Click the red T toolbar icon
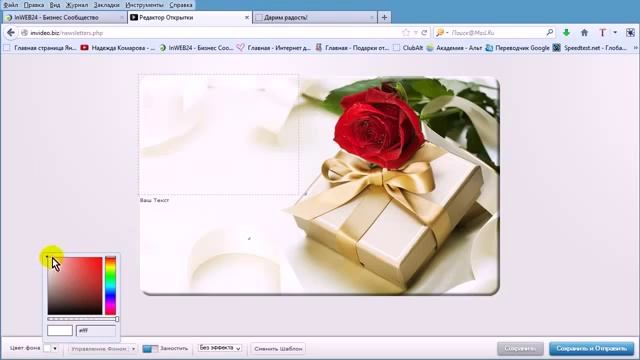Viewport: 640px width, 360px height. [602, 33]
